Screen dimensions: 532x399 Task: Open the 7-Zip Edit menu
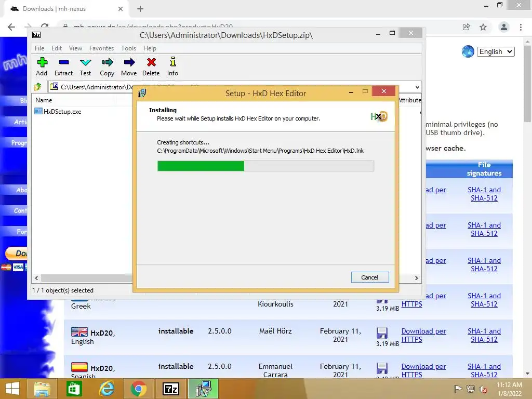(x=56, y=48)
